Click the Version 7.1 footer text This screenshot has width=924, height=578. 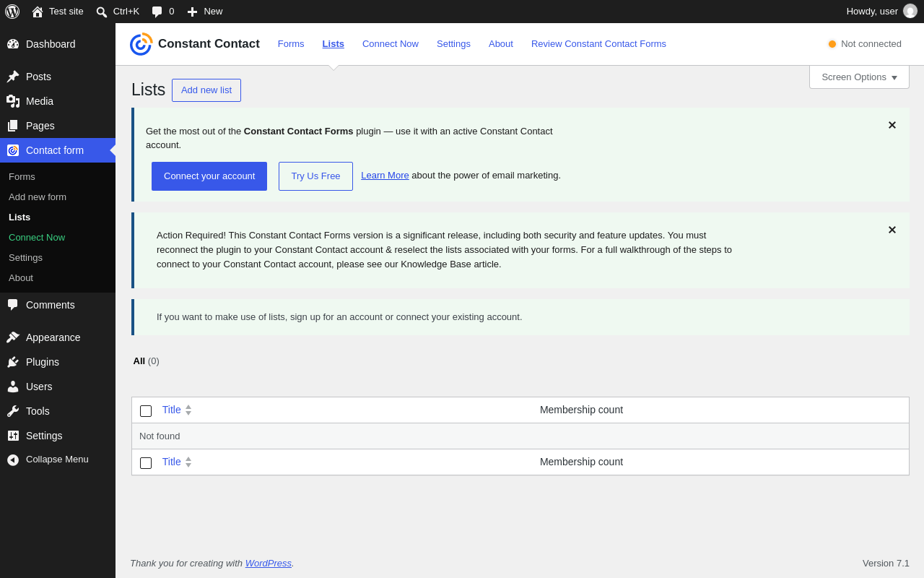pyautogui.click(x=886, y=564)
